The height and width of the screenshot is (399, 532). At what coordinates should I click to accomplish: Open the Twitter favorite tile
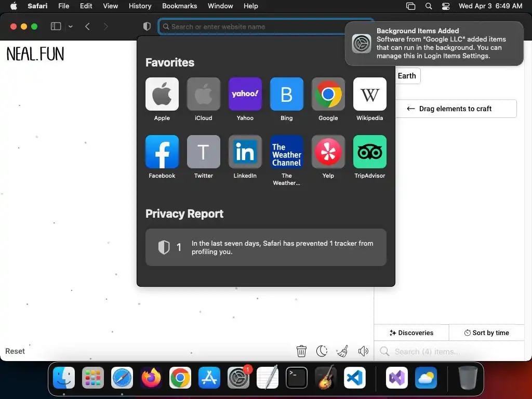(x=203, y=152)
